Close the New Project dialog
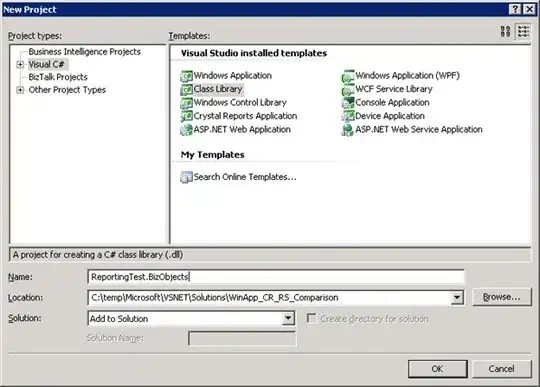 coord(529,9)
